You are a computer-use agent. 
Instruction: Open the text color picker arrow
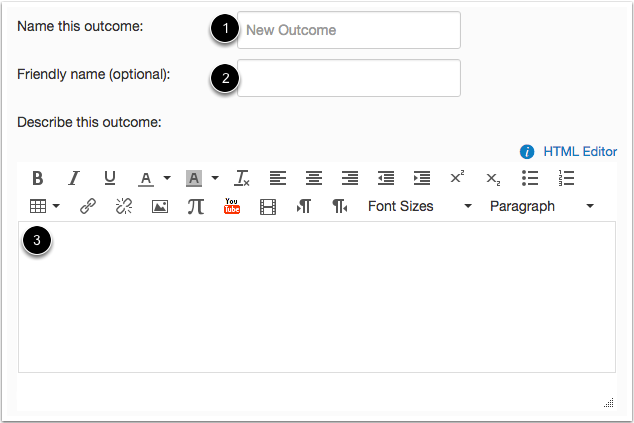[x=167, y=178]
